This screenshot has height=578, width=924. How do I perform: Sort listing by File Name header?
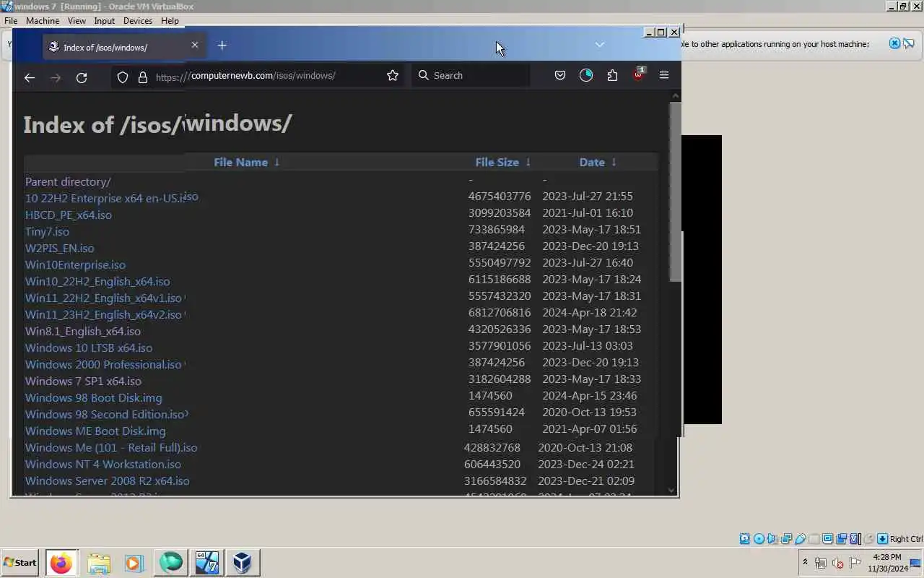(246, 163)
